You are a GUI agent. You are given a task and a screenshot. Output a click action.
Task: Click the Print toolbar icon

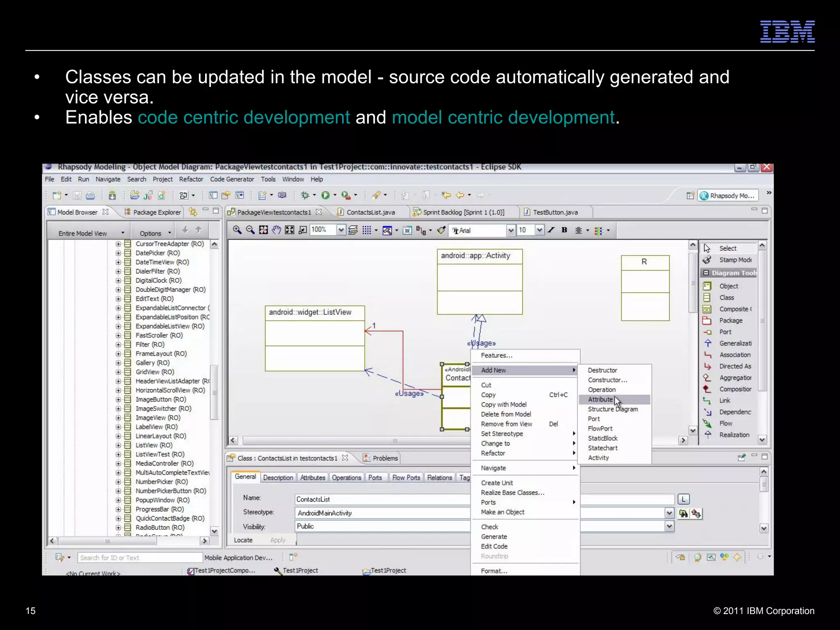90,196
